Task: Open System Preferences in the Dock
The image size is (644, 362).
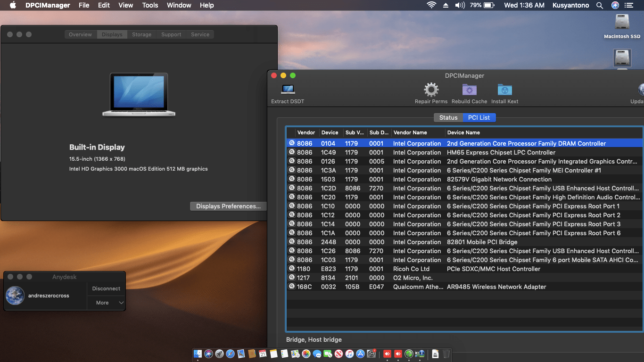Action: click(371, 354)
